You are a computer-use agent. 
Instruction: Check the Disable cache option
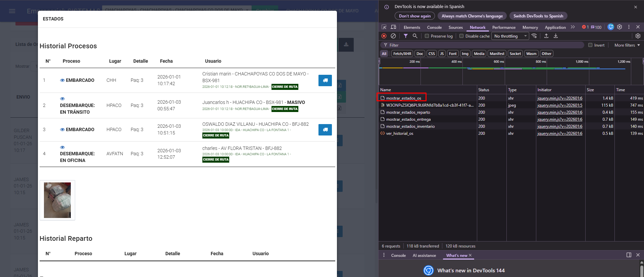tap(461, 36)
